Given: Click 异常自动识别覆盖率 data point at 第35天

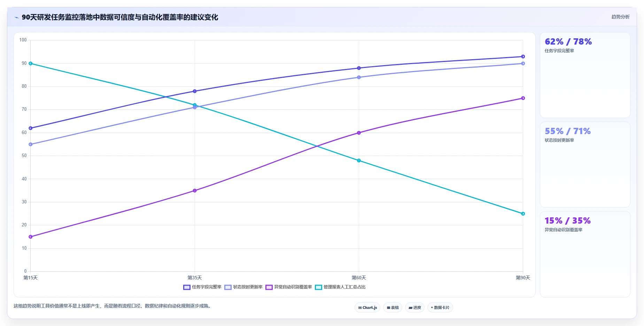Looking at the screenshot, I should tap(195, 191).
